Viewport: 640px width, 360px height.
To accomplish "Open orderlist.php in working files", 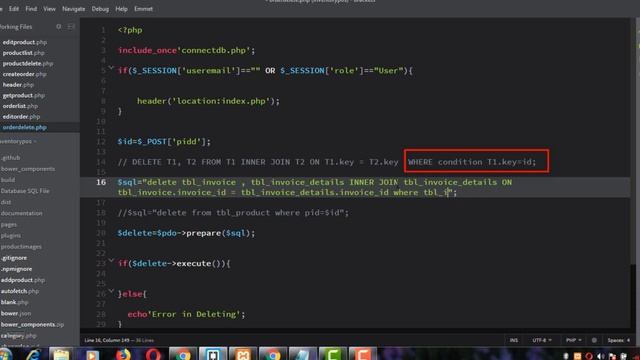I will click(x=20, y=106).
